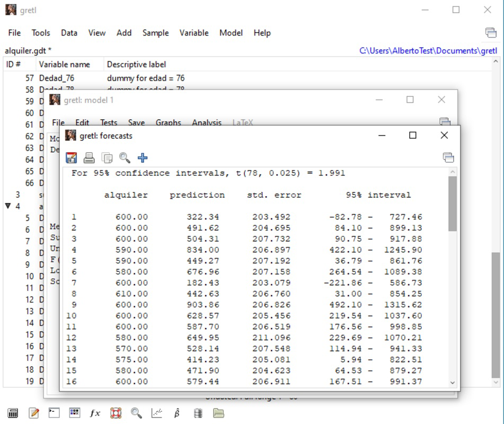This screenshot has width=504, height=424.
Task: Open the Add menu
Action: click(x=124, y=33)
